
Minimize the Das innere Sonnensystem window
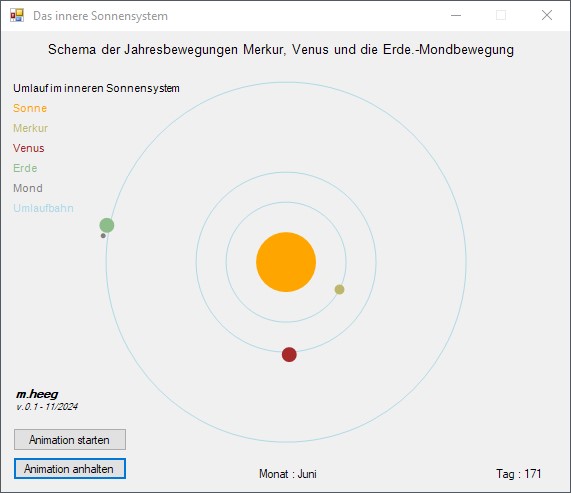pos(456,15)
